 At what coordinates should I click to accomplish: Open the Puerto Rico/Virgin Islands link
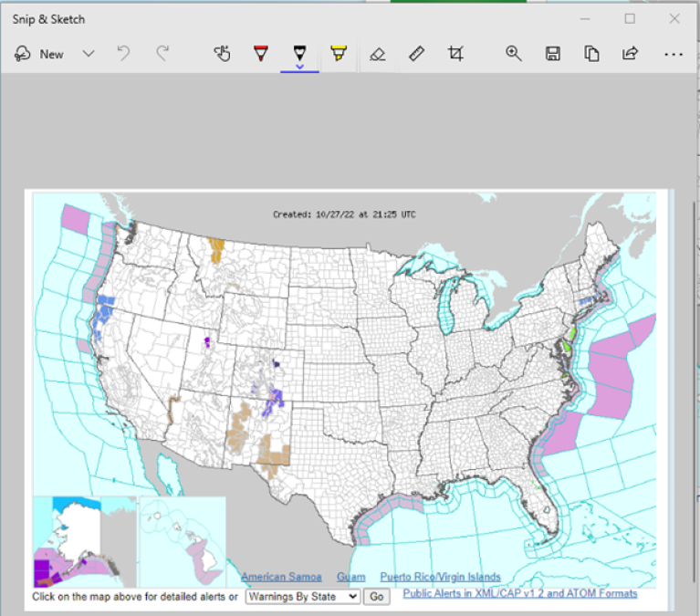(440, 577)
